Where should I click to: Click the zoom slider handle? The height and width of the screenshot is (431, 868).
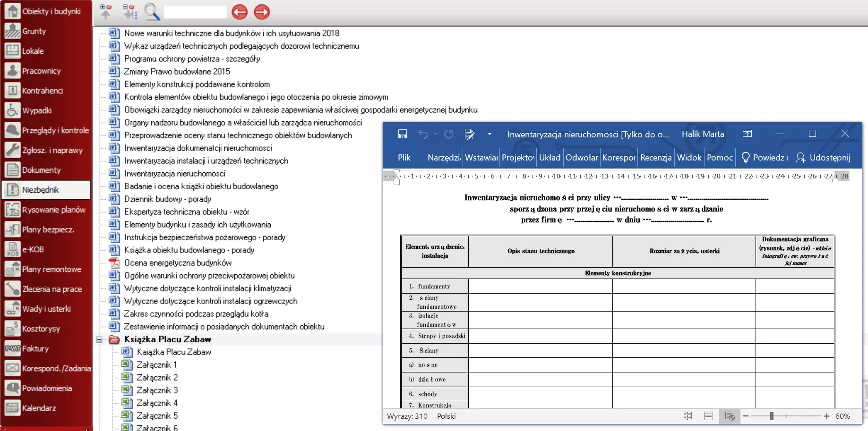click(771, 416)
